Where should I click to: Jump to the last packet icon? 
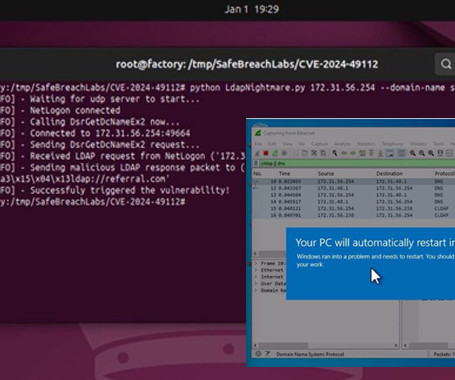tap(380, 153)
